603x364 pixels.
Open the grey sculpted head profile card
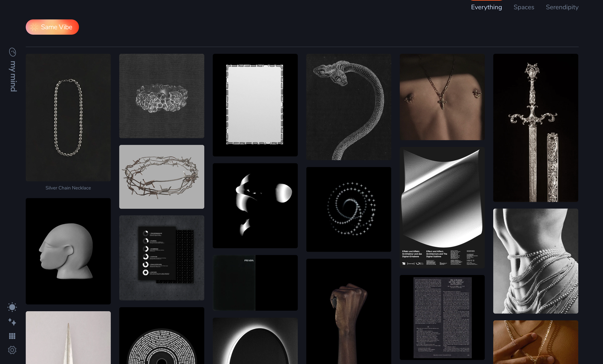(68, 251)
